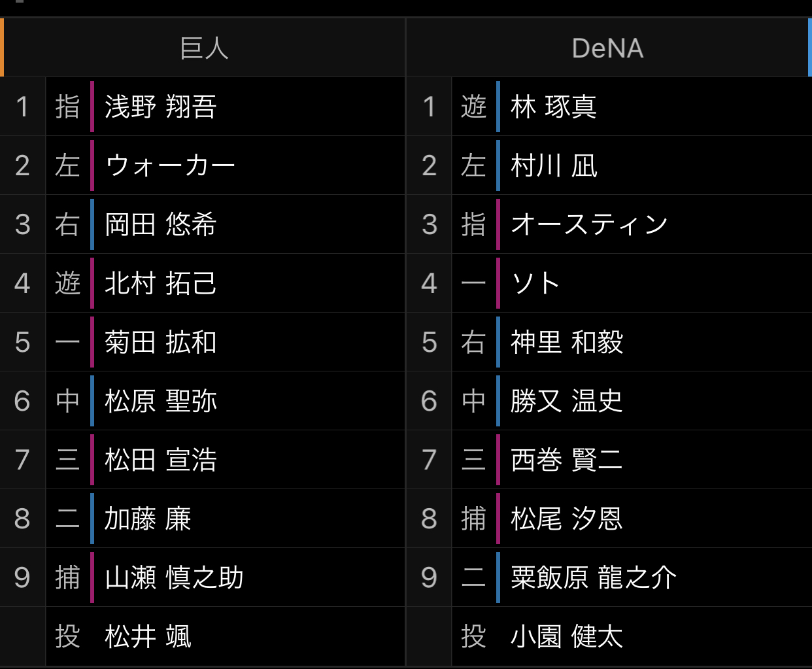View 神里 和毅 player details
Image resolution: width=812 pixels, height=669 pixels.
click(x=567, y=342)
